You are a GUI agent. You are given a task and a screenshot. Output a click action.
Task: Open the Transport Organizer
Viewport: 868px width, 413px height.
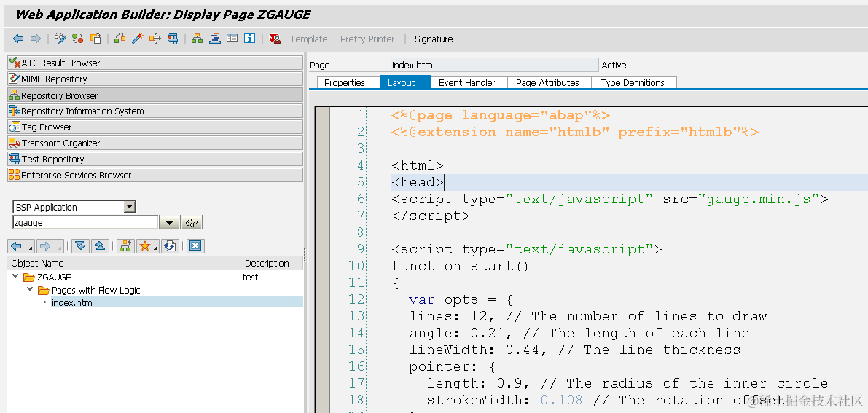point(155,143)
